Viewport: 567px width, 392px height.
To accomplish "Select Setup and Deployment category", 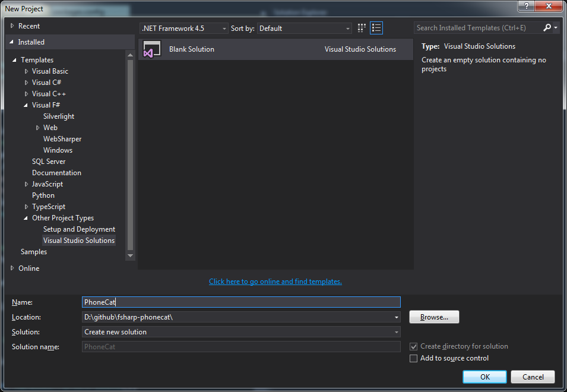I will [x=79, y=229].
